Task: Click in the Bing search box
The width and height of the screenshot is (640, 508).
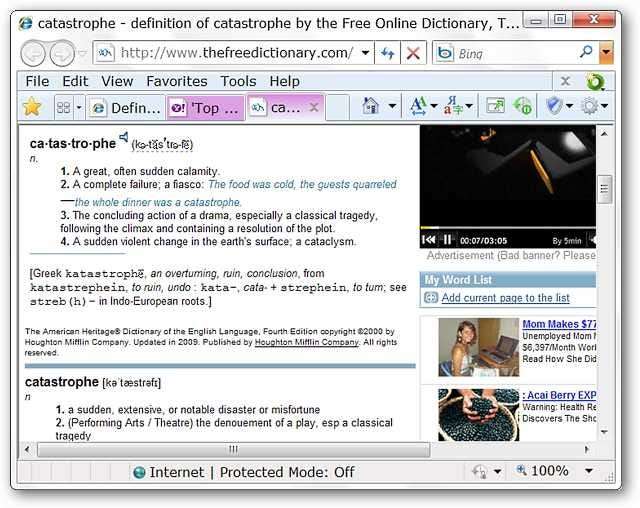Action: coord(515,53)
